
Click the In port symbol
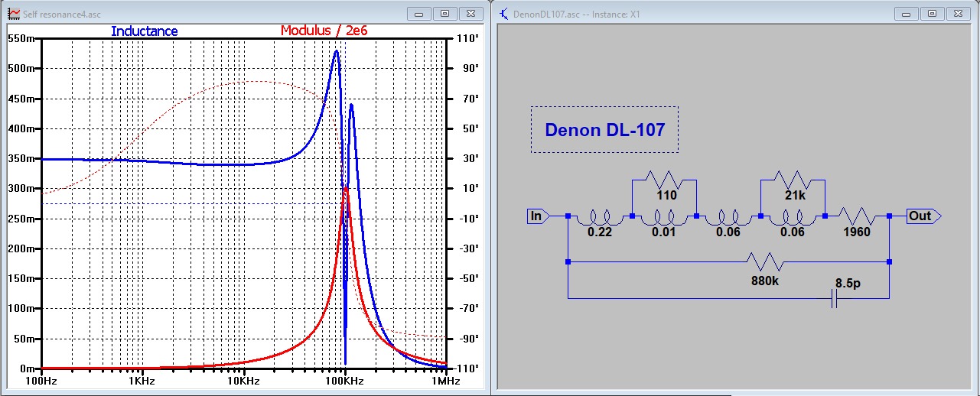[x=538, y=216]
